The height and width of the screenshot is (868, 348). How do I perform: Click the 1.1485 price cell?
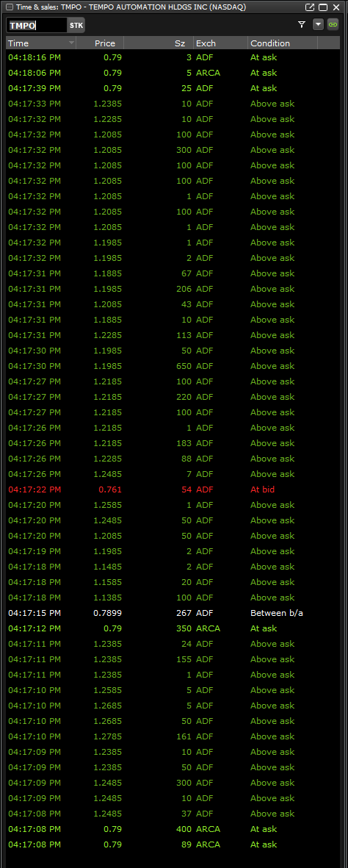[108, 567]
